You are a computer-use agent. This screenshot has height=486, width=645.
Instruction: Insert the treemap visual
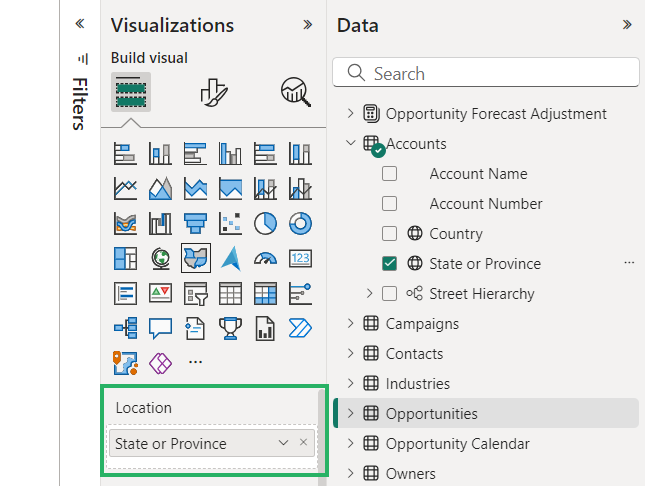(125, 258)
